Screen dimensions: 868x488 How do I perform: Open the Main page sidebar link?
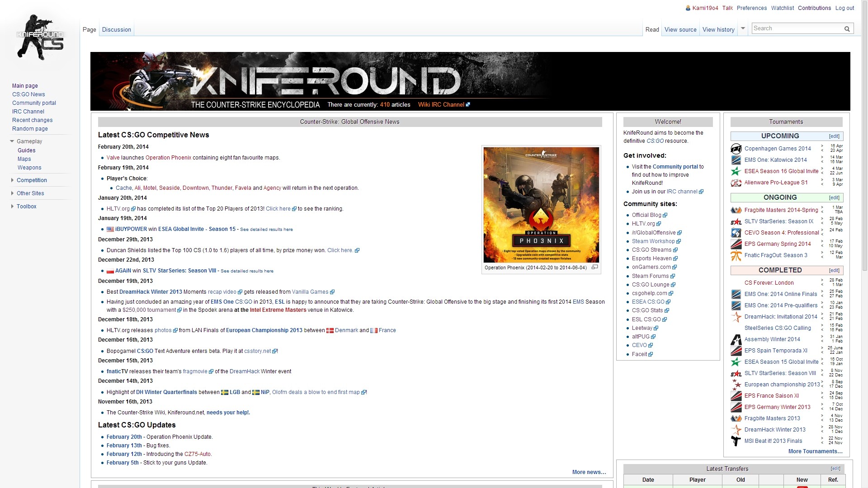click(25, 86)
